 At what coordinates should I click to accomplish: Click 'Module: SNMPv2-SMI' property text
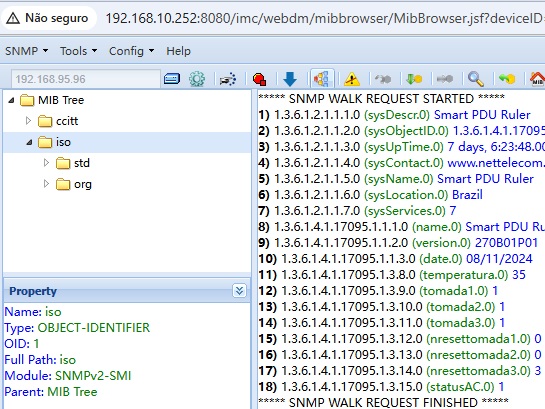(x=68, y=376)
